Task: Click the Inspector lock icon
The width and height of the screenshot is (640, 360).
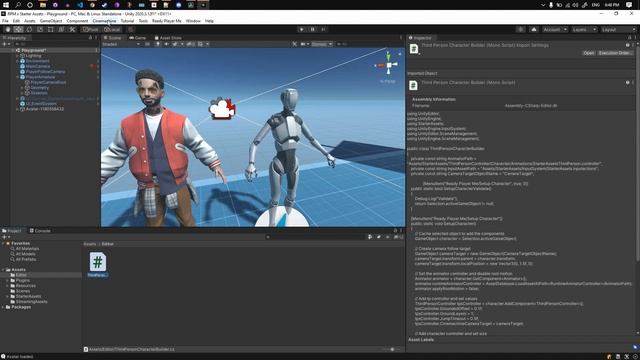Action: [629, 38]
